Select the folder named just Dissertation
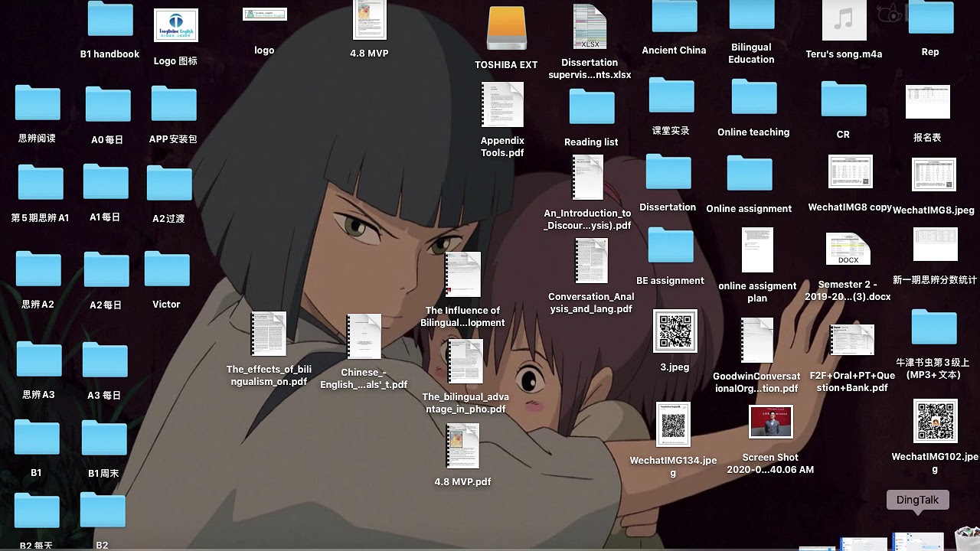 click(668, 172)
